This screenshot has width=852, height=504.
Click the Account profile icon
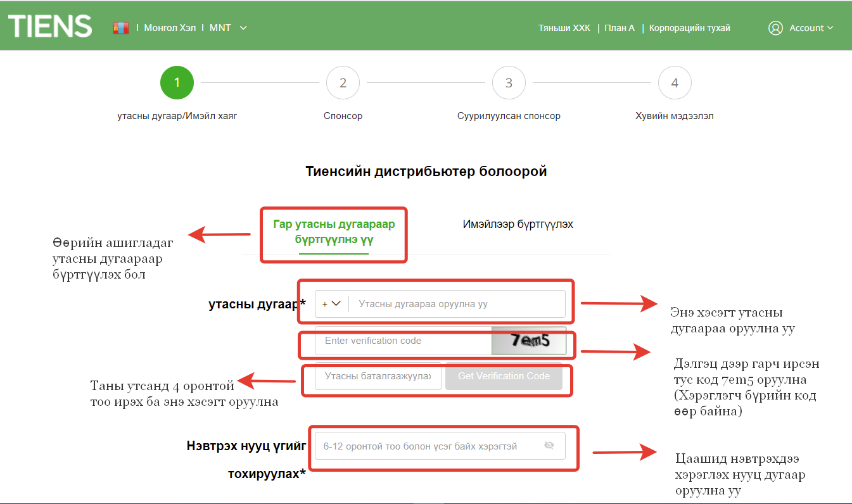point(775,28)
